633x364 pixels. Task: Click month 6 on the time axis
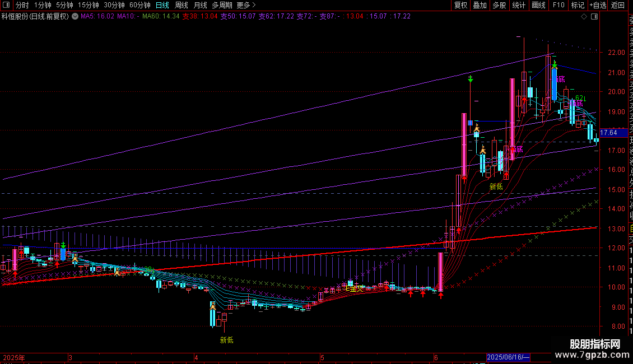[x=436, y=357]
